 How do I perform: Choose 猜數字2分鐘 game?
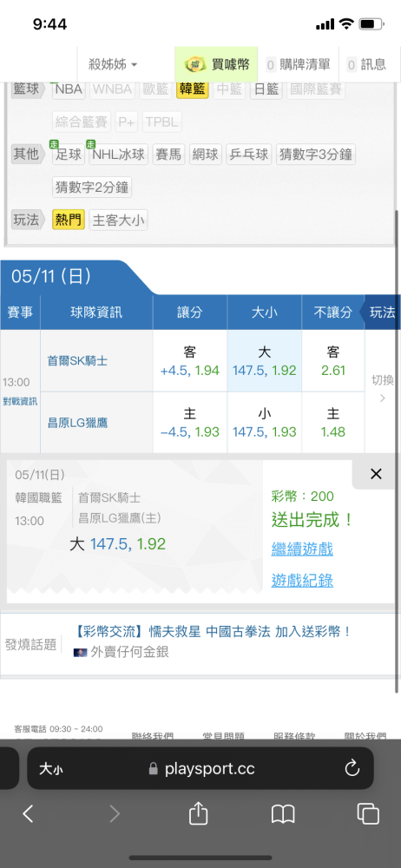(x=92, y=187)
